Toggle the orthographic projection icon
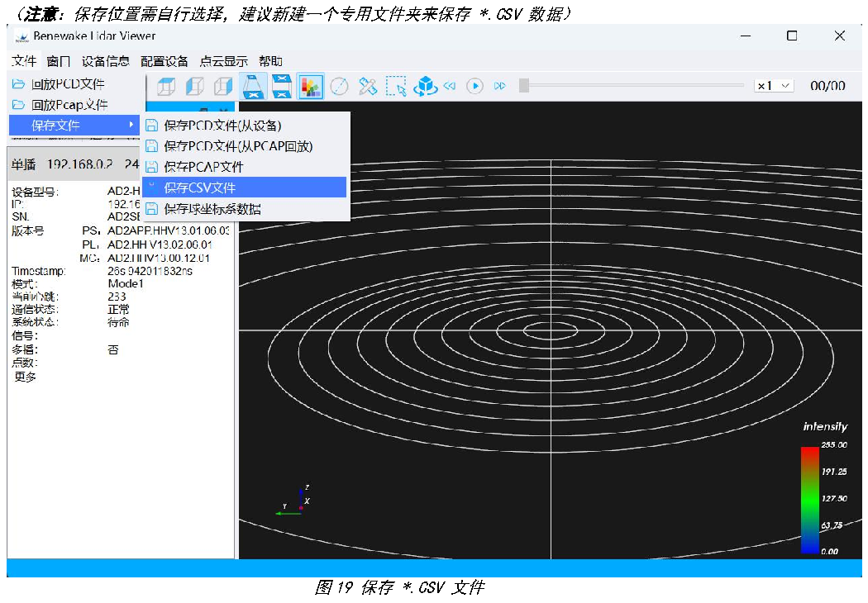 pyautogui.click(x=282, y=86)
